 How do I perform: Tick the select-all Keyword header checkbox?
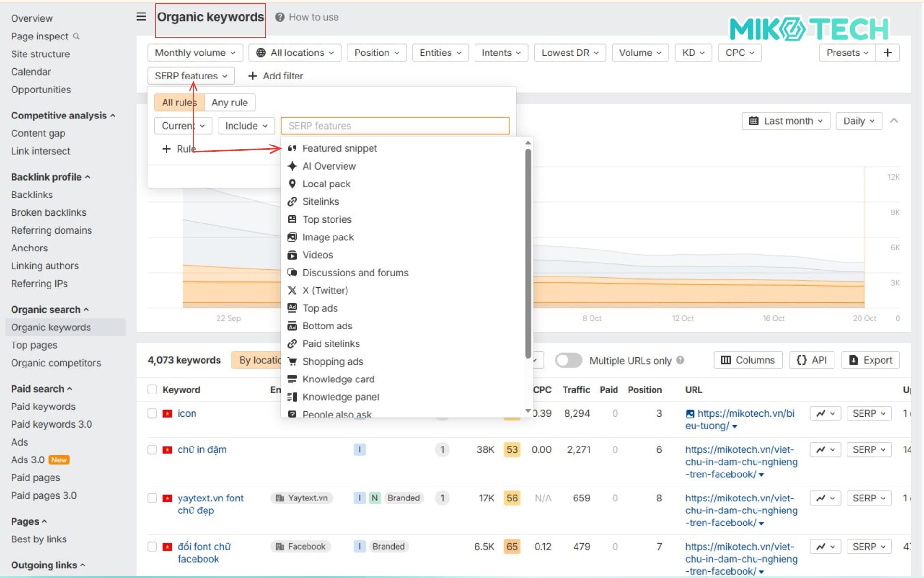point(152,390)
